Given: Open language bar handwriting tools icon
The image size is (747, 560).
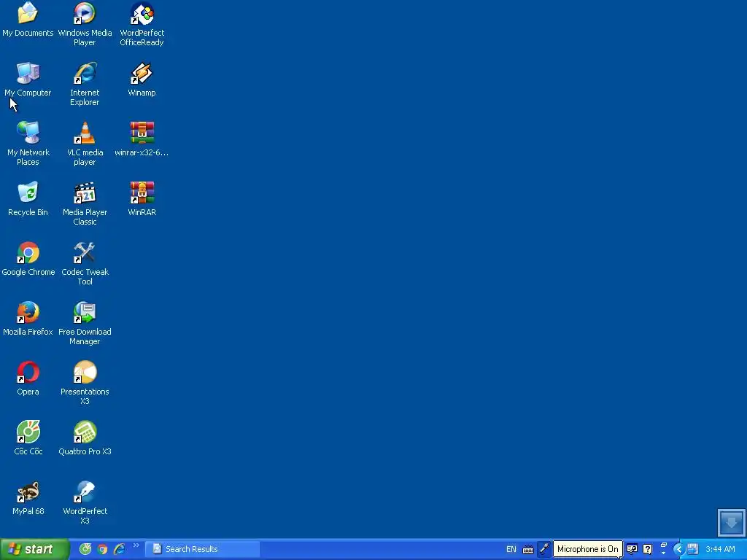Looking at the screenshot, I should 632,549.
